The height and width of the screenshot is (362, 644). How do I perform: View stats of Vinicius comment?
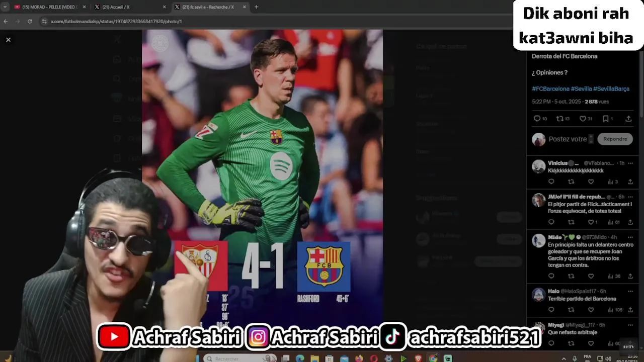tap(612, 182)
